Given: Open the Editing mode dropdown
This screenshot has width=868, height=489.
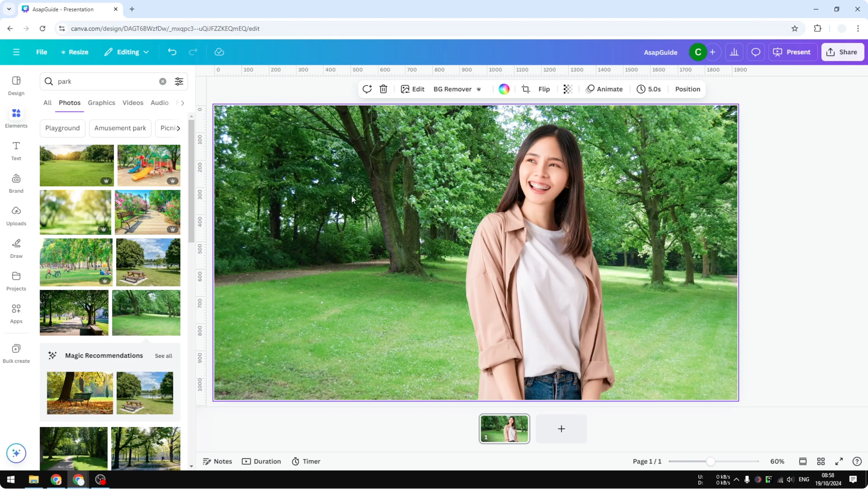Looking at the screenshot, I should coord(126,52).
